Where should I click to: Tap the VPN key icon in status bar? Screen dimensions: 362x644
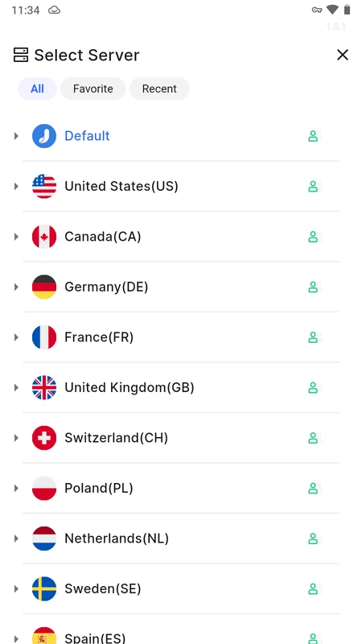(316, 10)
